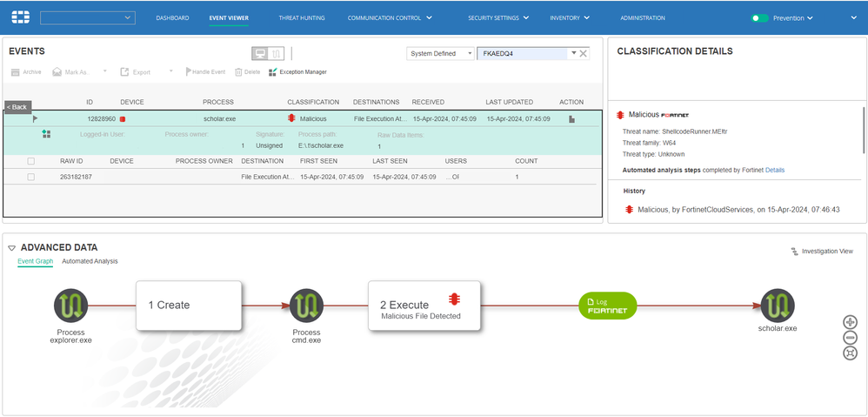Open the user menu chevron at top right
Viewport: 868px width, 417px height.
[853, 18]
